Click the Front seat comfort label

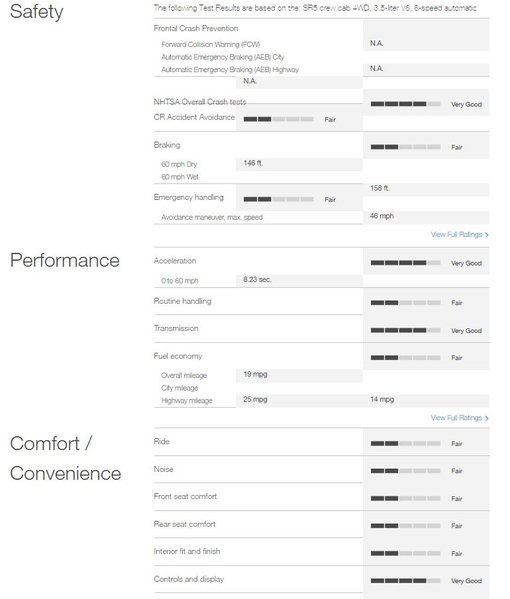185,496
